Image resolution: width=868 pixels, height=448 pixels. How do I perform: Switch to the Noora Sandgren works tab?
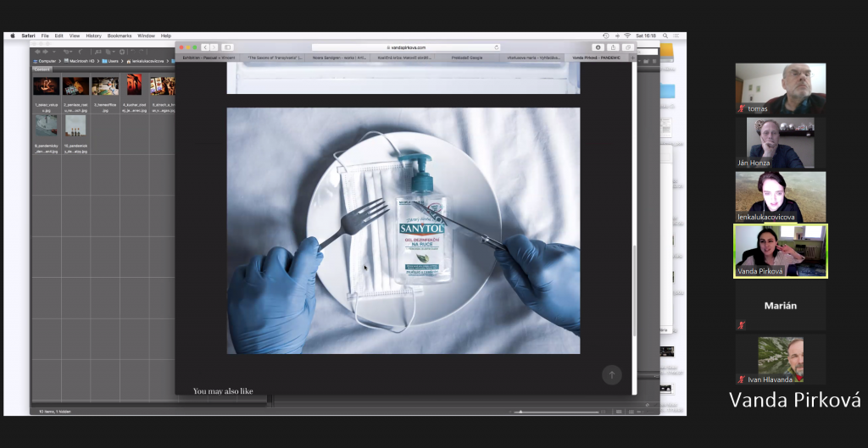pyautogui.click(x=337, y=58)
